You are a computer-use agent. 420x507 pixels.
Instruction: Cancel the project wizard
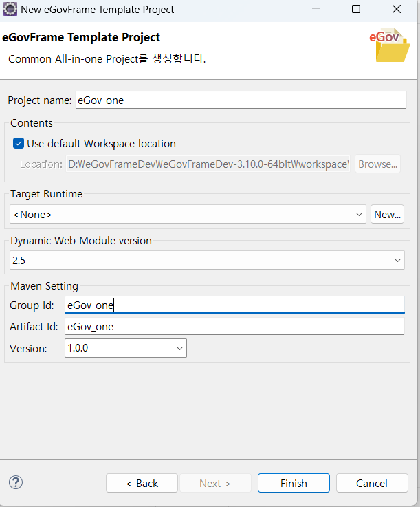click(372, 483)
